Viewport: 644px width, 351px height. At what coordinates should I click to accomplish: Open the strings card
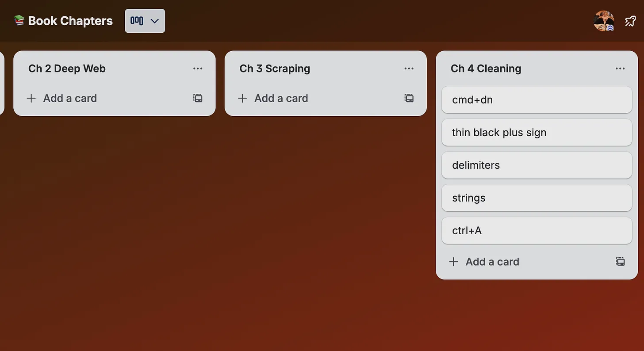click(537, 198)
